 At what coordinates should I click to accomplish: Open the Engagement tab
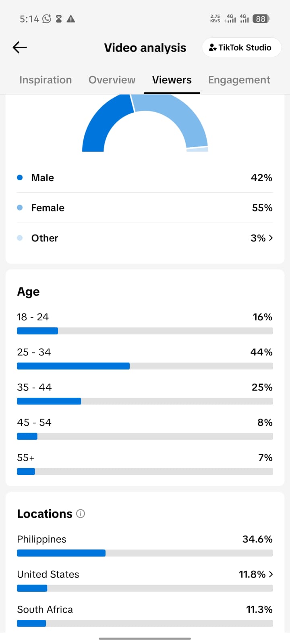(x=239, y=80)
